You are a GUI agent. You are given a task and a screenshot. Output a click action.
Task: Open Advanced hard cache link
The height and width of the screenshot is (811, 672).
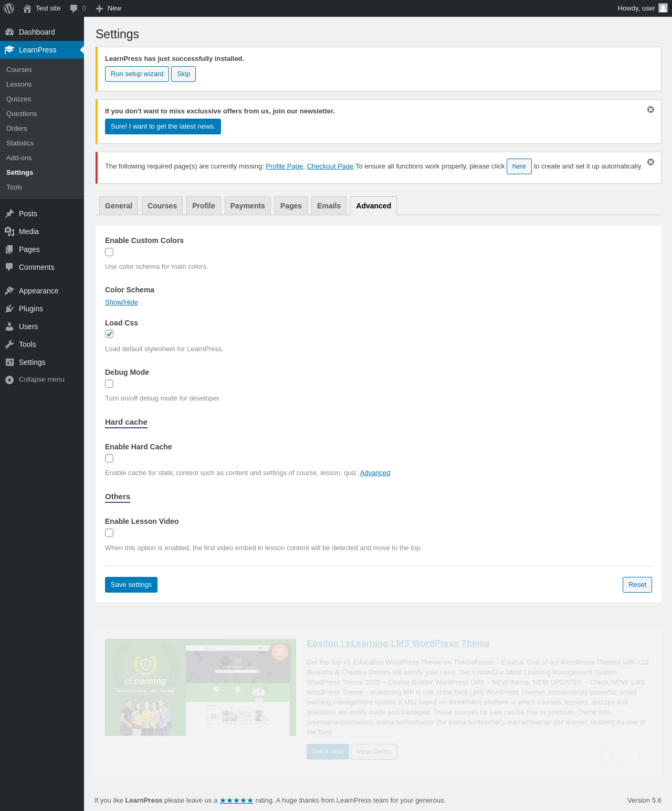point(375,473)
